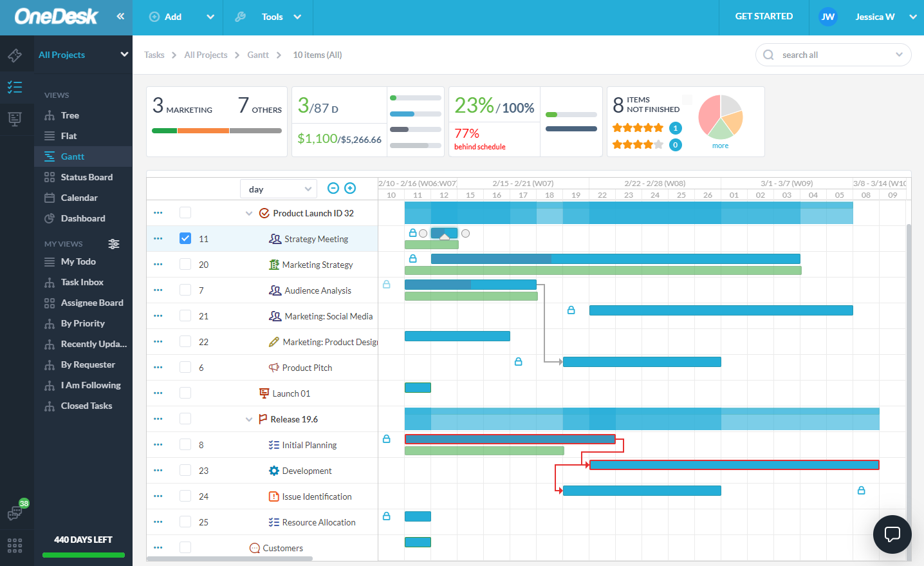The height and width of the screenshot is (566, 924).
Task: Click the gear icon of Development task
Action: pos(274,471)
